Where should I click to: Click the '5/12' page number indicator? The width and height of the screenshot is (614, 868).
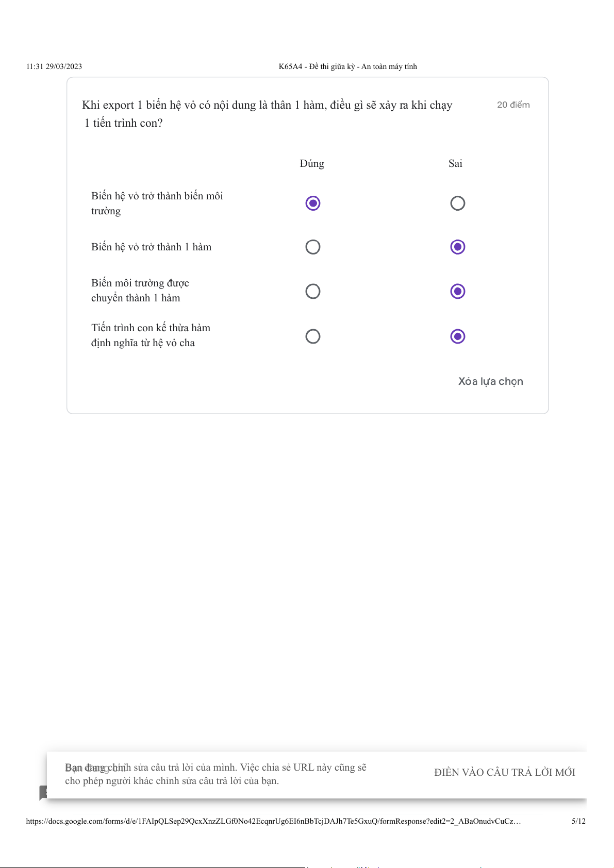578,821
